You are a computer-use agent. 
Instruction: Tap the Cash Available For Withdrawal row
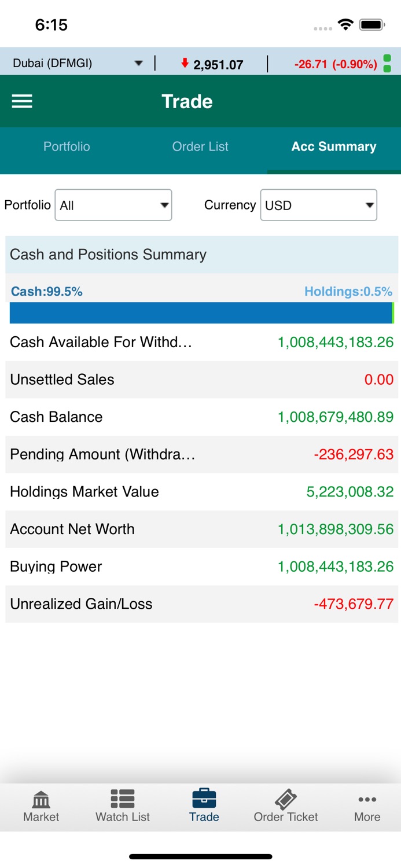click(x=202, y=342)
